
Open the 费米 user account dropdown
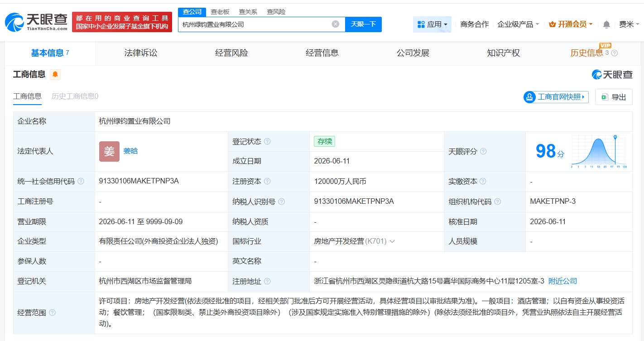tap(629, 24)
